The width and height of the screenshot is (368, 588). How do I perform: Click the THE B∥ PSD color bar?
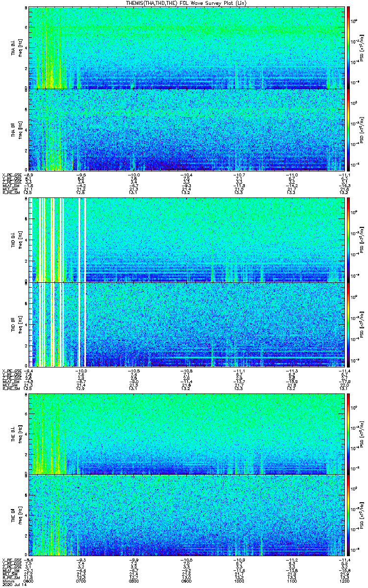[x=349, y=515]
